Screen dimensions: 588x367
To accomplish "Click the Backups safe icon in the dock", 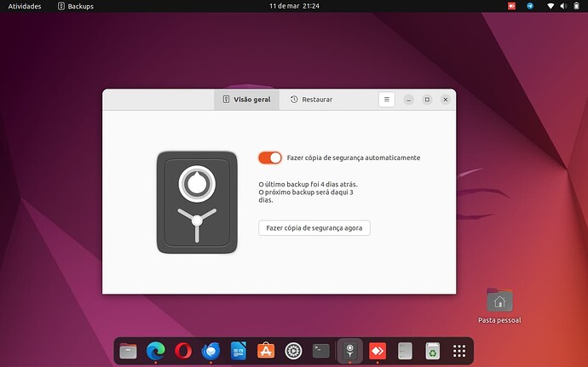I will (350, 352).
